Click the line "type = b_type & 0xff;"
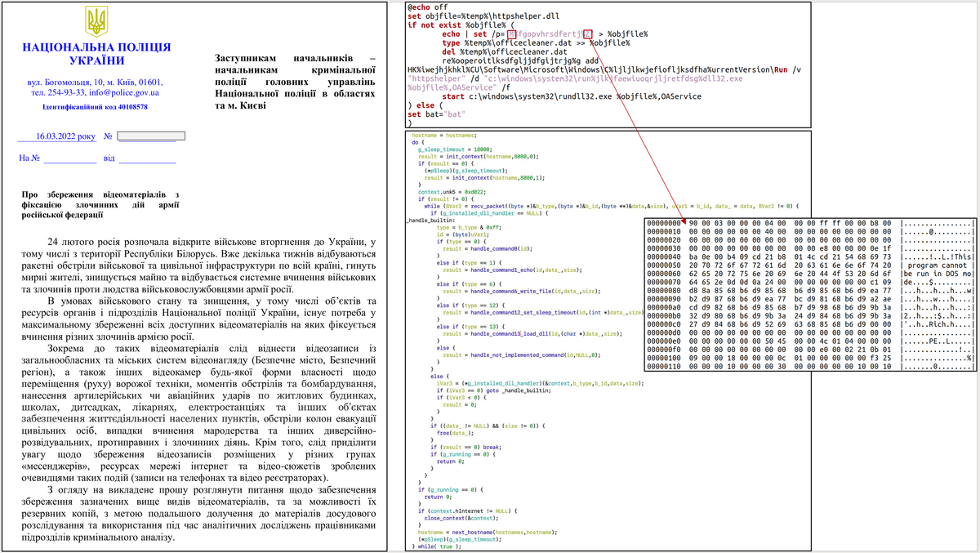Viewport: 980px width, 553px height. pos(469,227)
